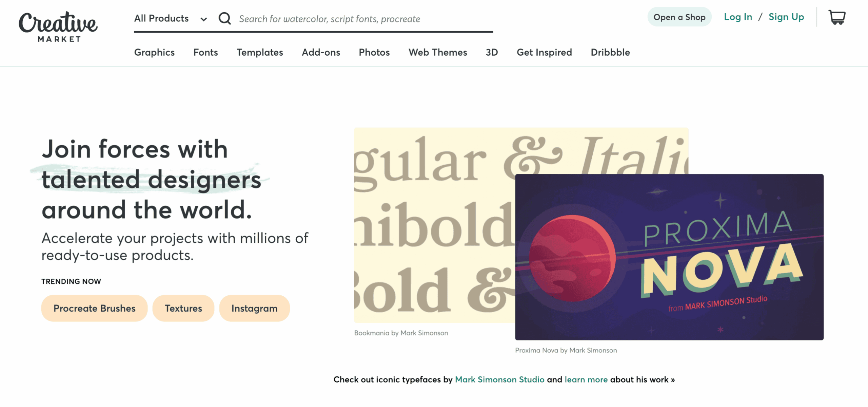Click the Open a Shop button
The width and height of the screenshot is (868, 407).
(679, 17)
